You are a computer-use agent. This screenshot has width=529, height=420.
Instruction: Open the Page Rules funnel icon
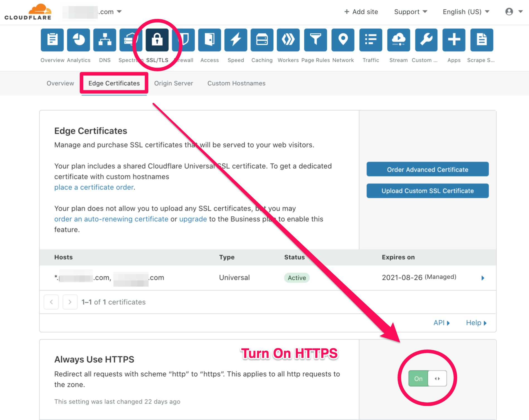pos(316,40)
